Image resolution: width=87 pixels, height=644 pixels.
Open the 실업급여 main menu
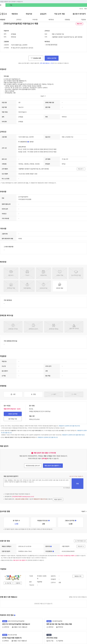coord(43,14)
